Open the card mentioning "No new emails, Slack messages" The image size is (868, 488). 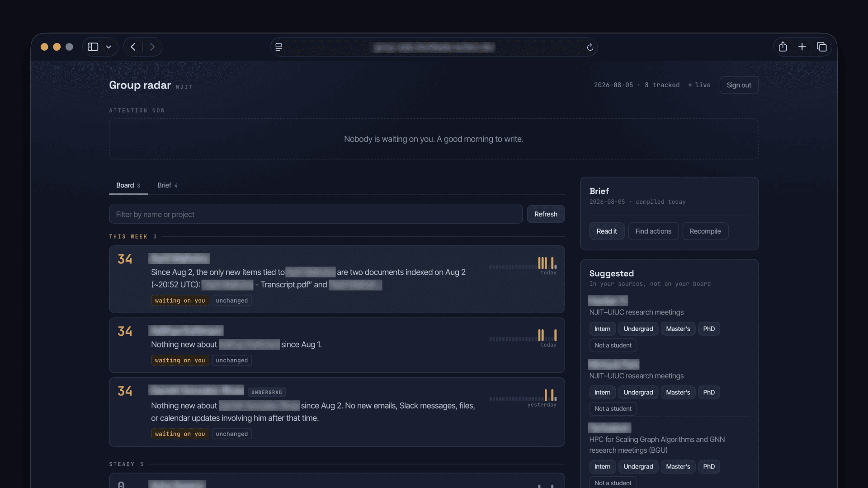coord(337,412)
